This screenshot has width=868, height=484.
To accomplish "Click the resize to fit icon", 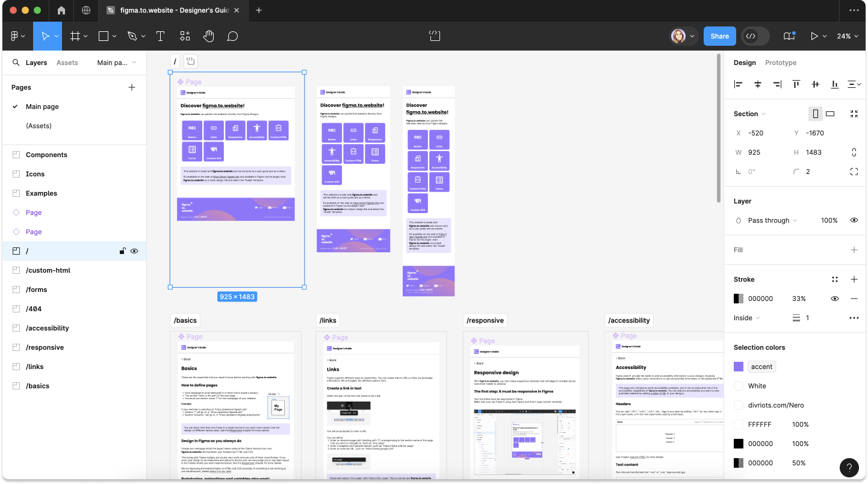I will [x=854, y=114].
